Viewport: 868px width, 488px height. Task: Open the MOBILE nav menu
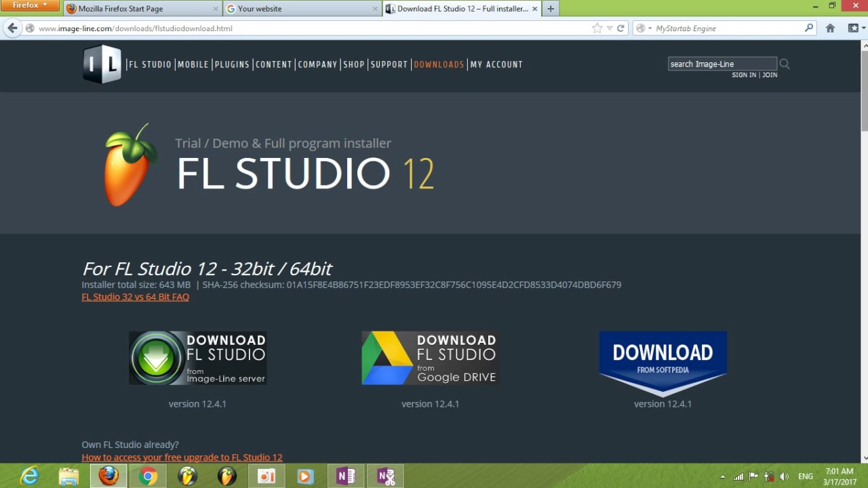point(193,64)
